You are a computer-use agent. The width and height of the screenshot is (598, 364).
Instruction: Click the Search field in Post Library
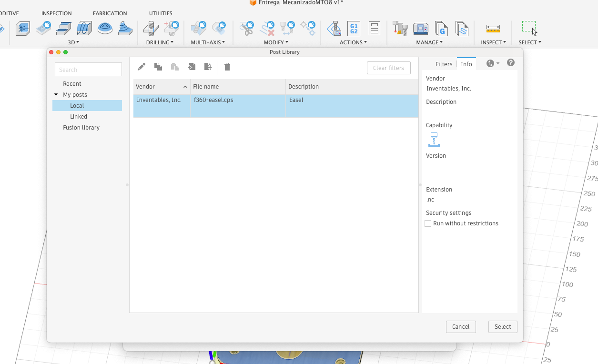click(x=88, y=70)
